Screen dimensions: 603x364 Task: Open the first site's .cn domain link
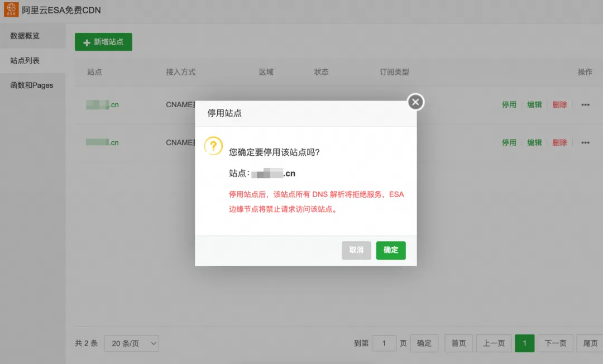point(102,104)
